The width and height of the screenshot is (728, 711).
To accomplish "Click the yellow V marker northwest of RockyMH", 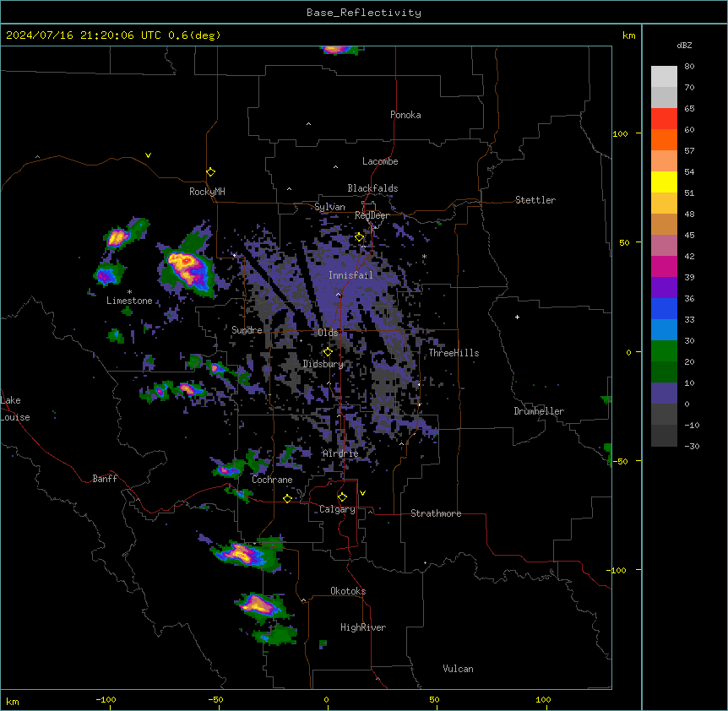I will 148,155.
